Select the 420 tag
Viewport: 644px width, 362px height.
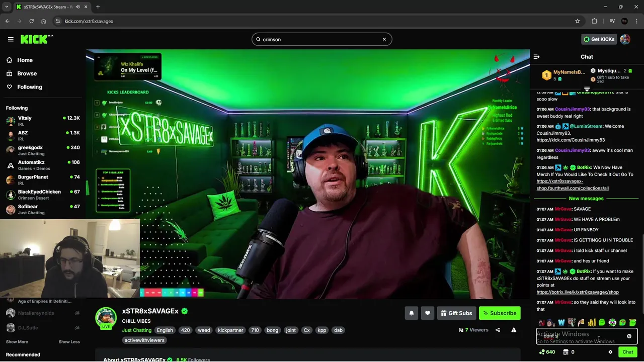click(x=185, y=330)
